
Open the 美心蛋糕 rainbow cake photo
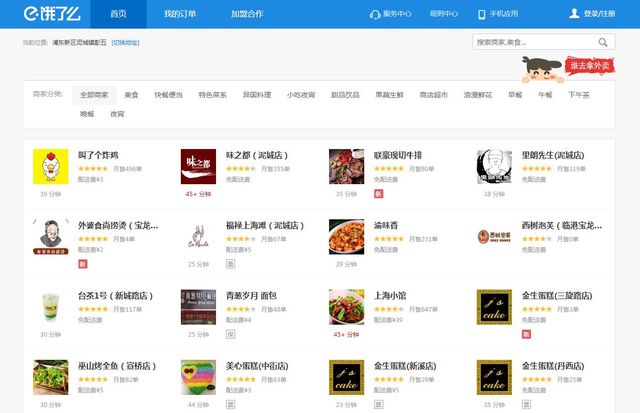(x=198, y=377)
